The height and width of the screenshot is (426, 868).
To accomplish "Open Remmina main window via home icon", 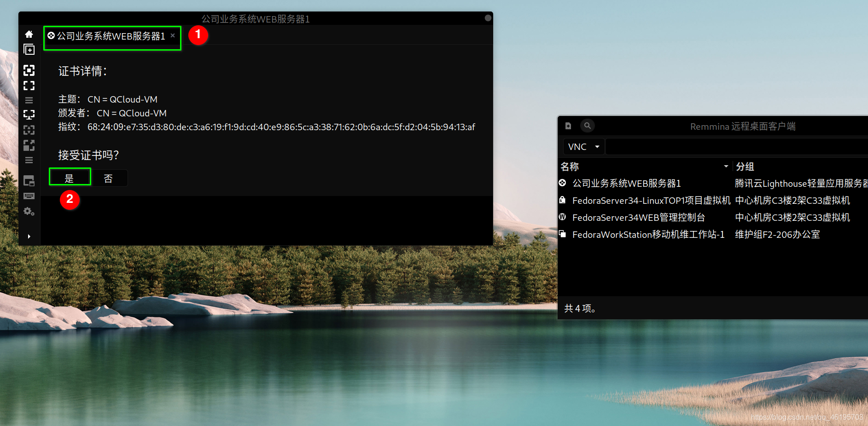I will click(x=29, y=35).
